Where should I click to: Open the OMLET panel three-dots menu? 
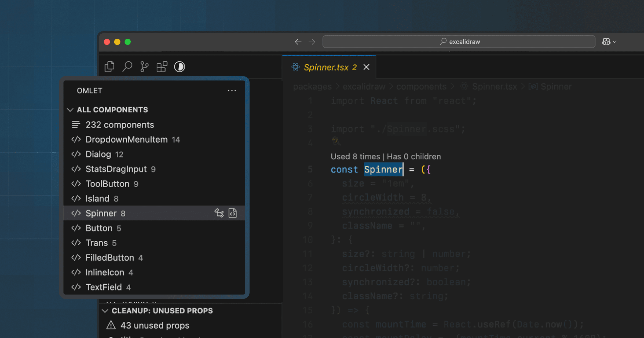coord(232,91)
